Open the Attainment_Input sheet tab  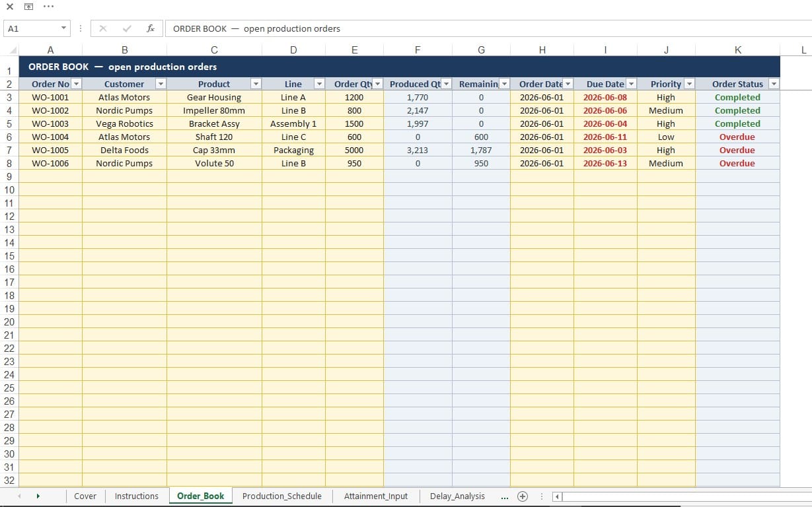(x=376, y=496)
